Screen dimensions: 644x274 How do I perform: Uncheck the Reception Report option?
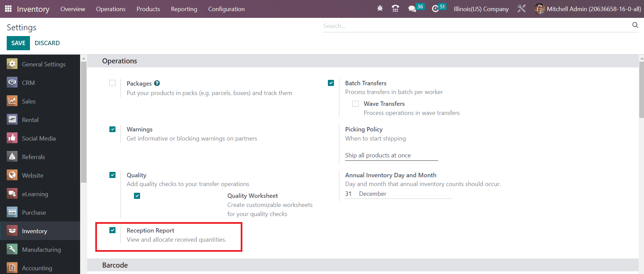pyautogui.click(x=112, y=230)
